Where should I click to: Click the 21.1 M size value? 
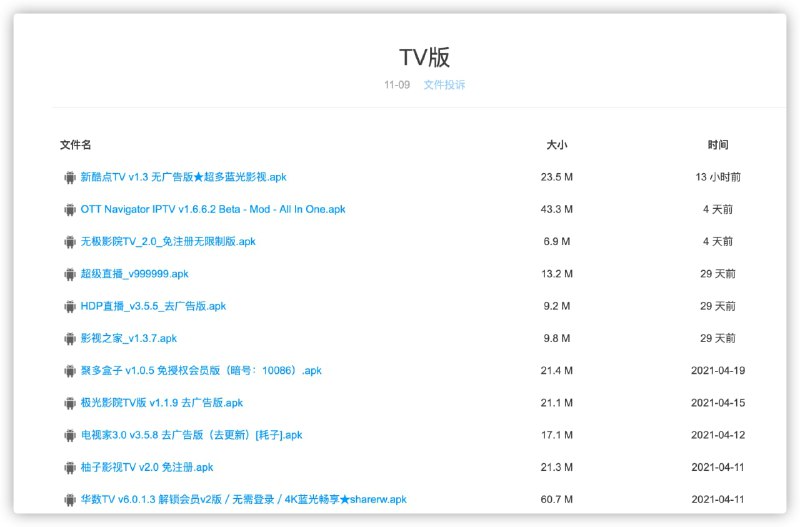[557, 403]
